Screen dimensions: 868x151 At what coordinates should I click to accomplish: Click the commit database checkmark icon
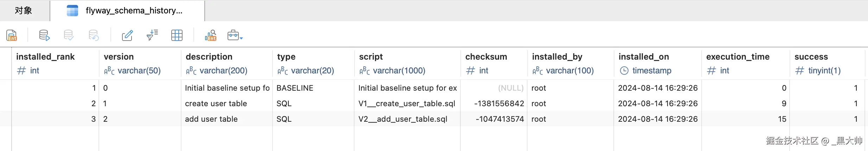coord(69,35)
